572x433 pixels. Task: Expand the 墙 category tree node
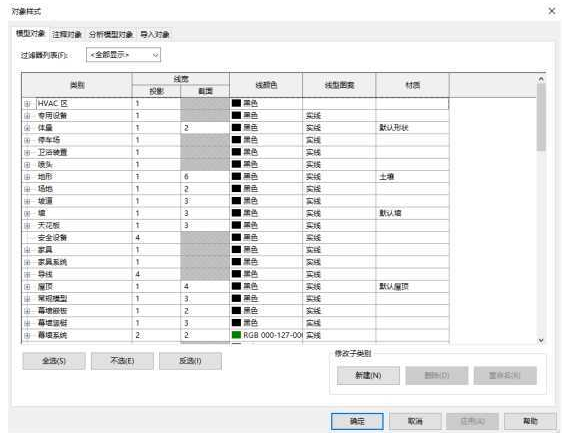pyautogui.click(x=27, y=213)
